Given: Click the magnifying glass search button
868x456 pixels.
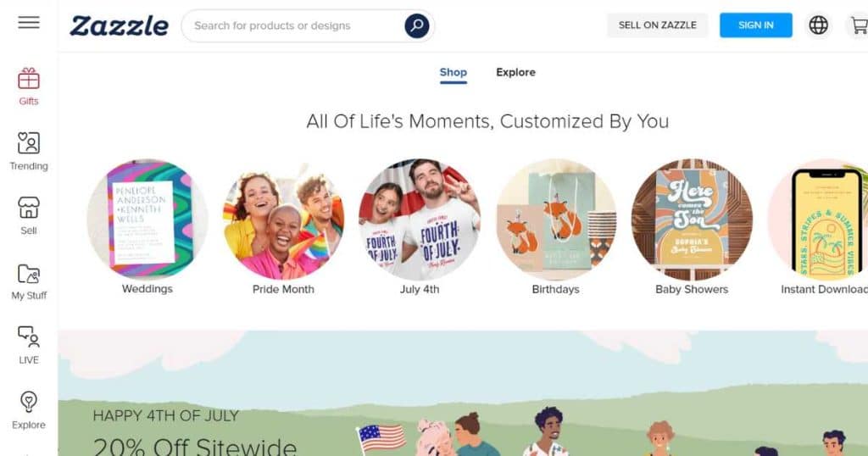Looking at the screenshot, I should (x=417, y=25).
